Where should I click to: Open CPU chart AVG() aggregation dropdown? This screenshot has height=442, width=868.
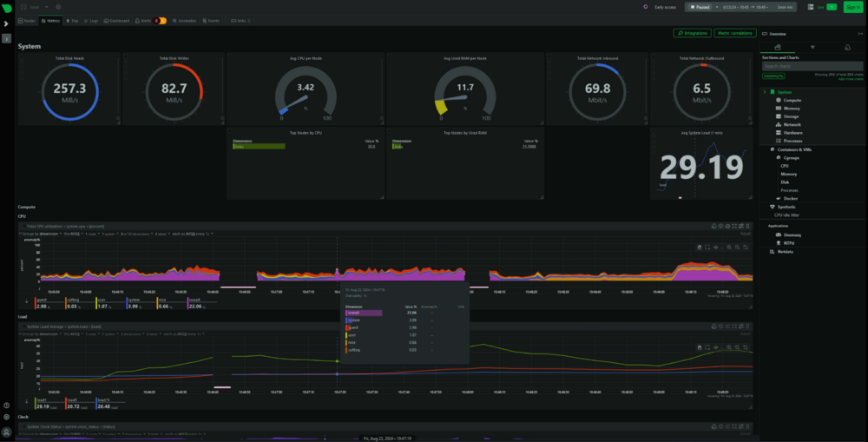[x=72, y=234]
